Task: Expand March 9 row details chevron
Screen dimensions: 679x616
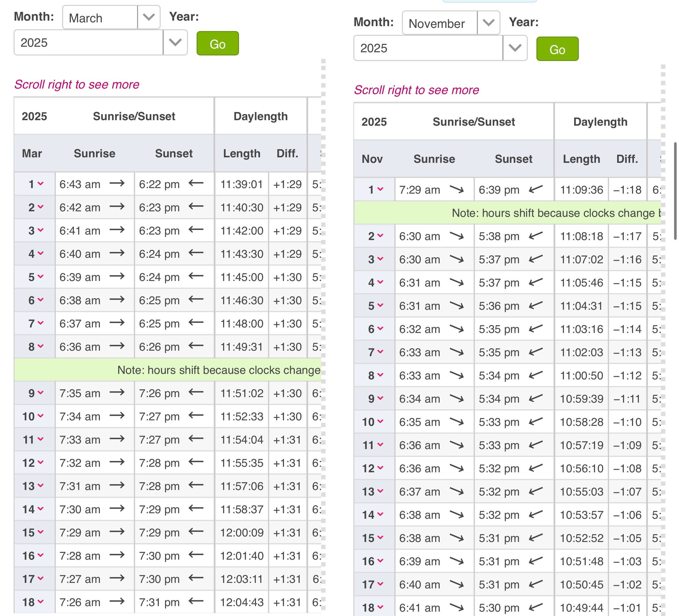Action: tap(41, 393)
